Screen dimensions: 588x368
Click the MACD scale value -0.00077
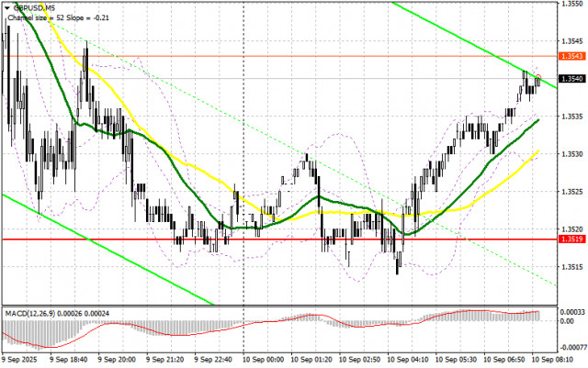click(x=571, y=348)
